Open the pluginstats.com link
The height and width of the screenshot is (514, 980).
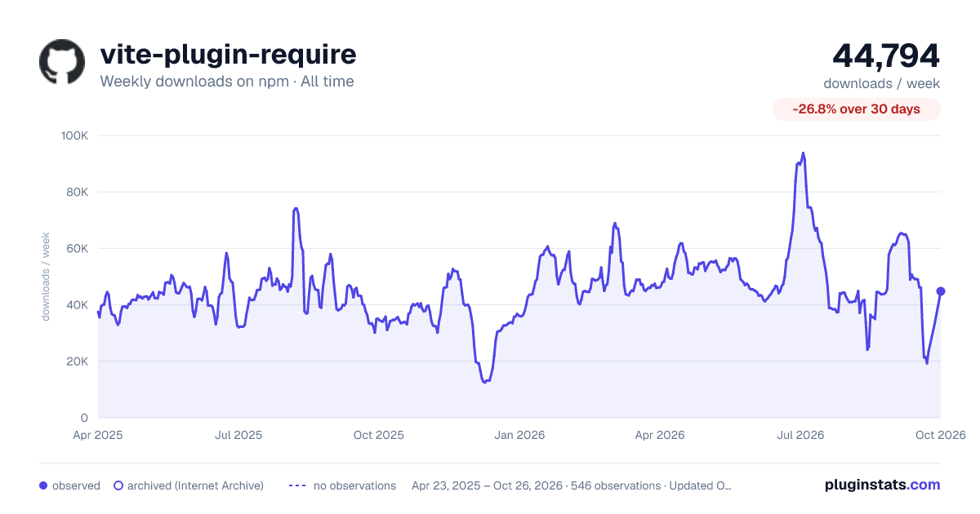883,485
